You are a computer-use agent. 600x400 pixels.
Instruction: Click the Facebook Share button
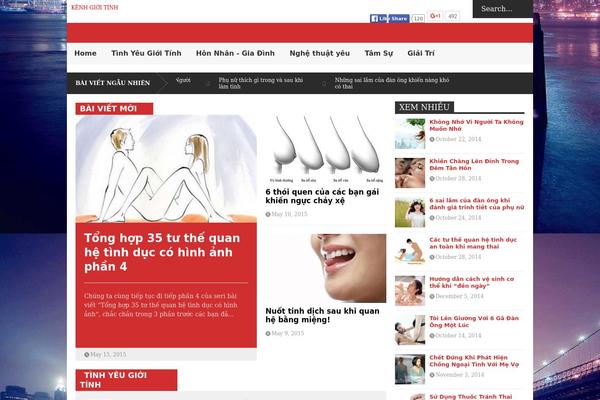[399, 18]
